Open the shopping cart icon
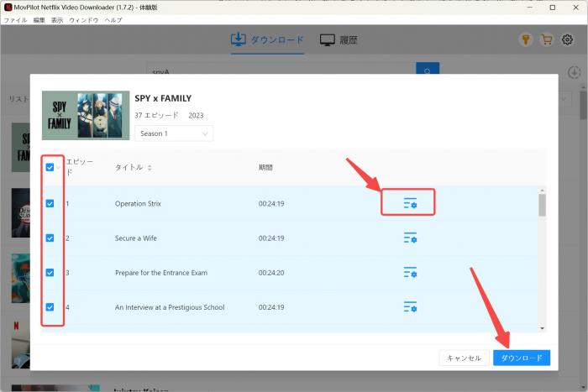Screen dimensions: 588x392 (547, 39)
